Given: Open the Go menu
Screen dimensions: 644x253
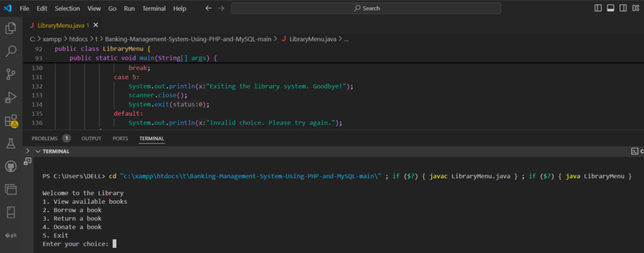Looking at the screenshot, I should coord(112,8).
